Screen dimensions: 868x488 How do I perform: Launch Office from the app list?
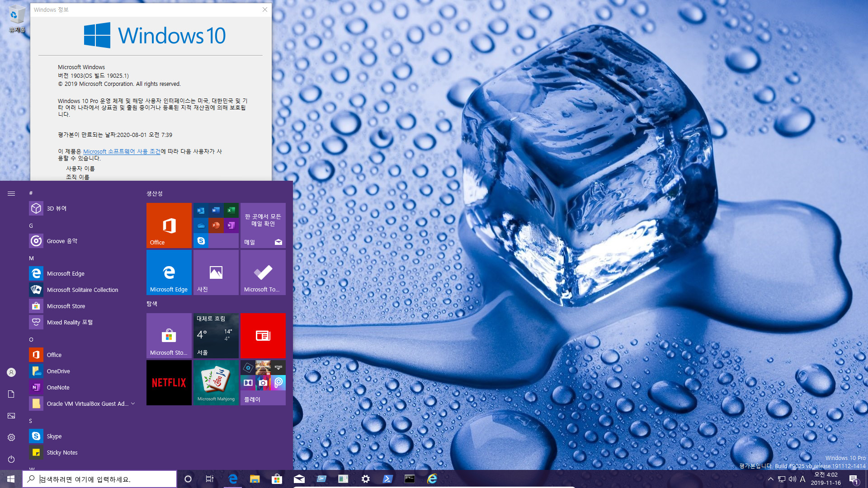click(x=82, y=355)
